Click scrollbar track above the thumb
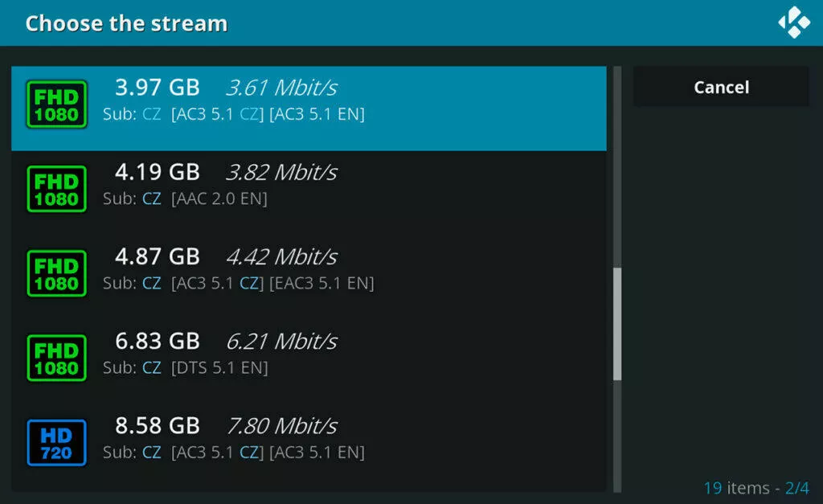Image resolution: width=823 pixels, height=504 pixels. [617, 167]
